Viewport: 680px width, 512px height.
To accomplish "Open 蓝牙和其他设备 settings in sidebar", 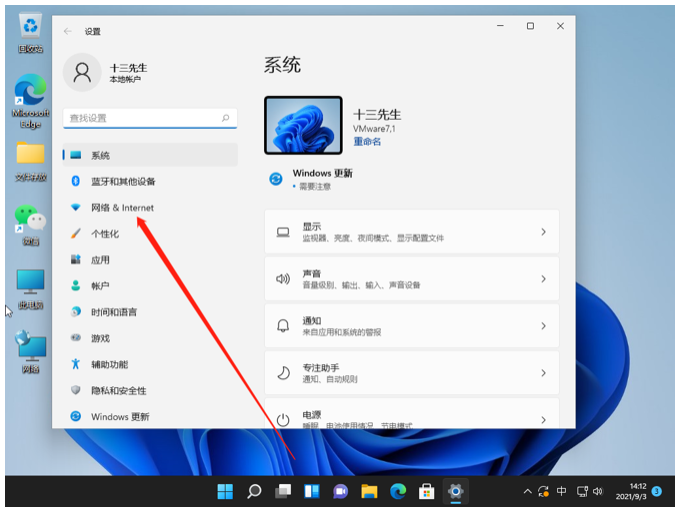I will [122, 181].
